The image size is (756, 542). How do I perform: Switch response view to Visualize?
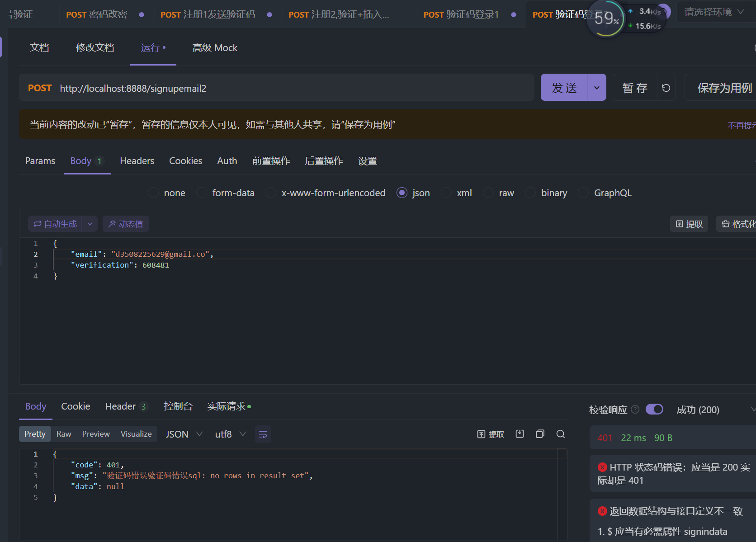pos(136,434)
